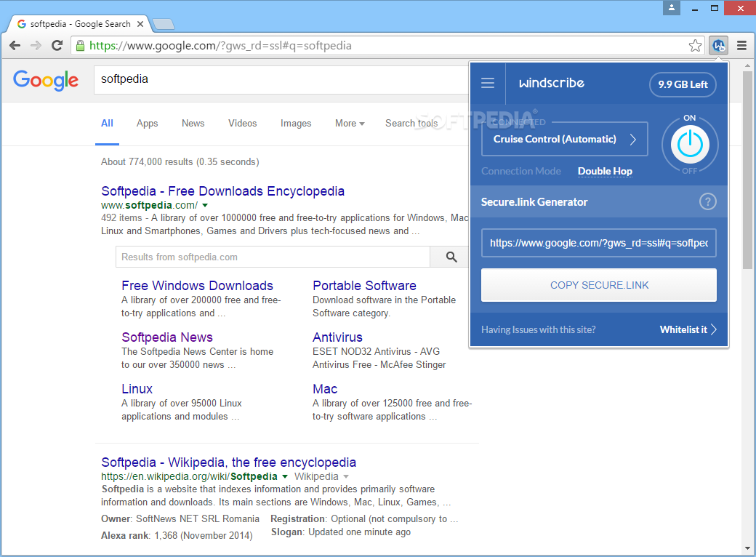Click 'Owner: SoftNews NET SRL Romania' text
756x557 pixels.
[180, 519]
